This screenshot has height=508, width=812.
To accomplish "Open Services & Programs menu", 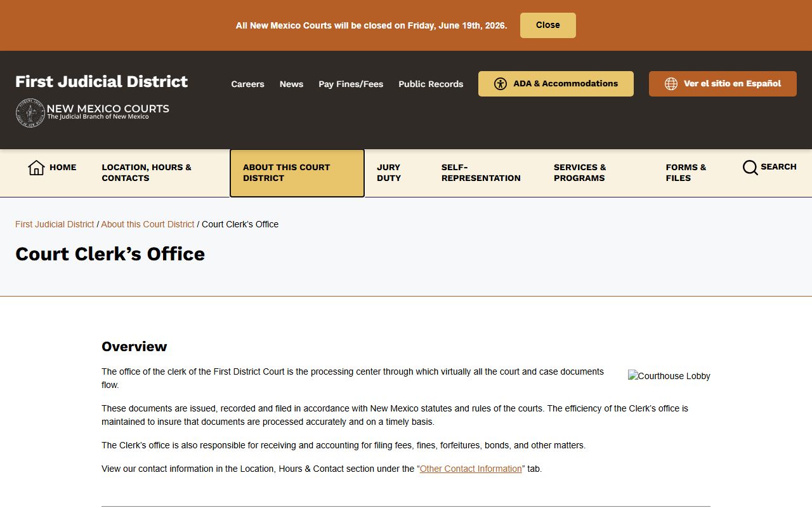I will tap(580, 173).
